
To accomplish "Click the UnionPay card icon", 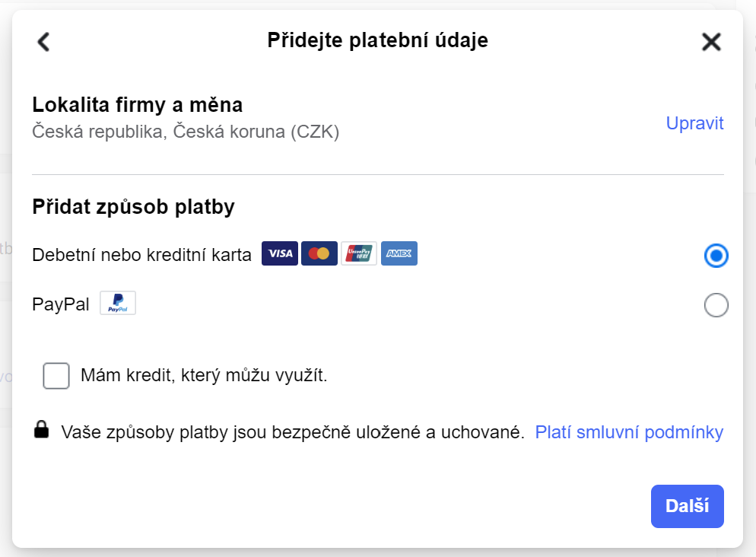I will (358, 253).
